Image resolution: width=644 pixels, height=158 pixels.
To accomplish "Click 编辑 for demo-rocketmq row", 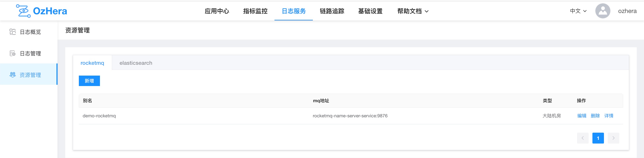I will coord(582,116).
